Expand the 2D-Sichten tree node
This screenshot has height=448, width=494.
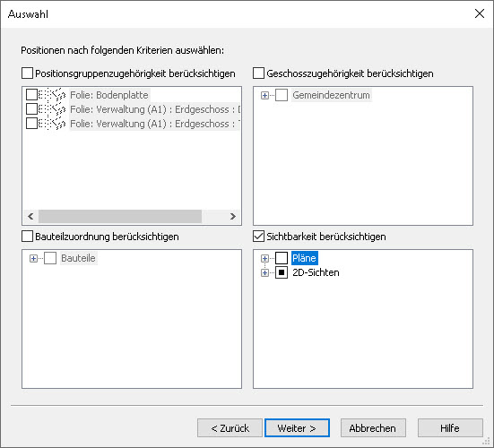click(x=264, y=273)
